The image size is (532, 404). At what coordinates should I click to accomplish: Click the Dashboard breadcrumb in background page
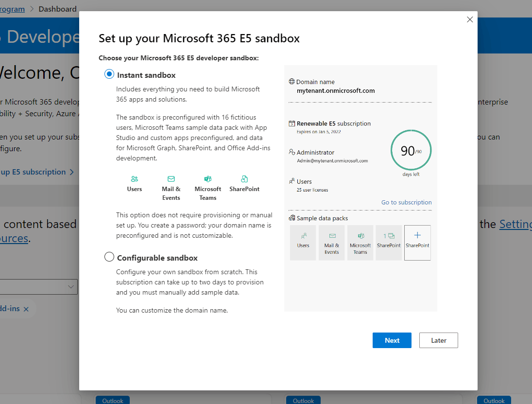58,9
